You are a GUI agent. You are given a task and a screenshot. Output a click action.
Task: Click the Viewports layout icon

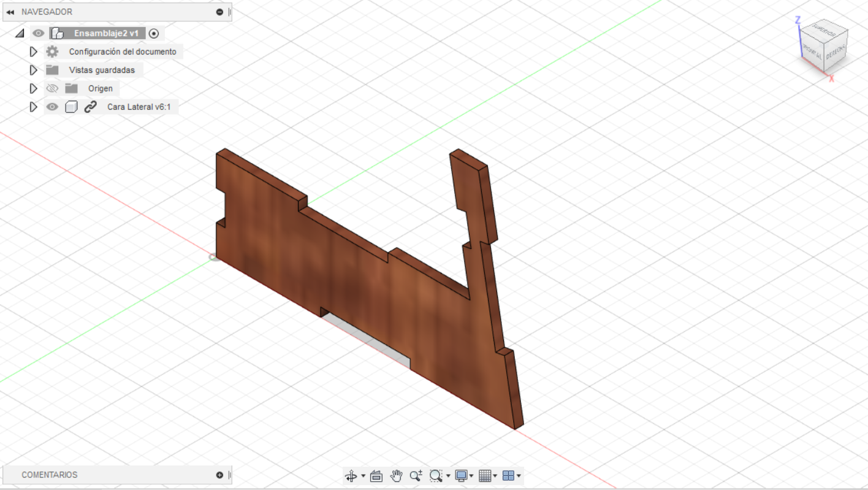508,475
